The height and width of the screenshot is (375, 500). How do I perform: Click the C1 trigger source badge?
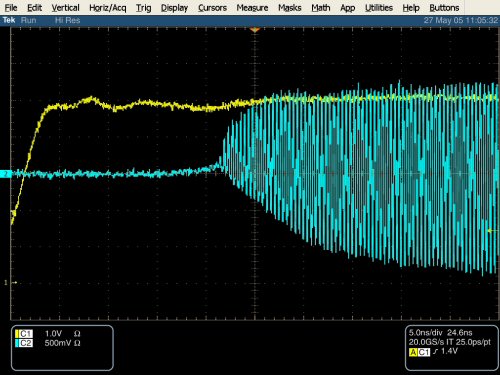[x=424, y=352]
